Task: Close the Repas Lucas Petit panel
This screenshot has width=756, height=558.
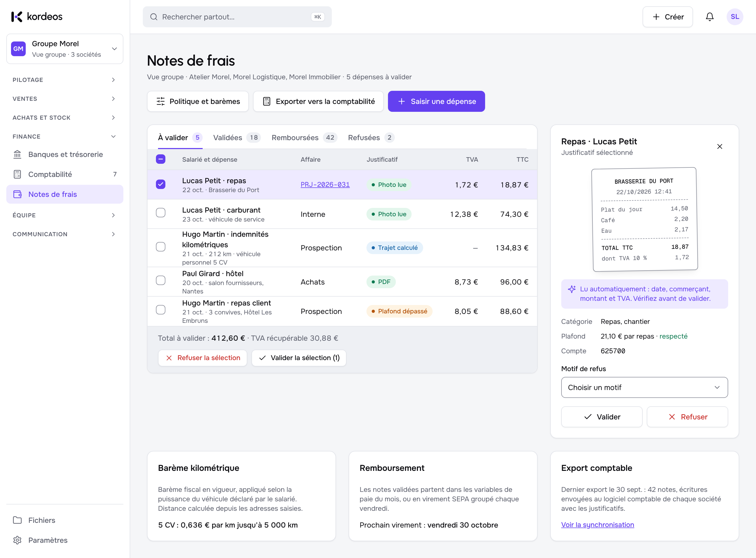Action: 720,146
